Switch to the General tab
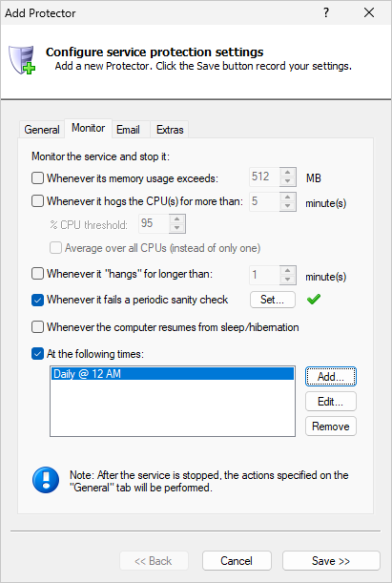This screenshot has height=583, width=392. [42, 130]
